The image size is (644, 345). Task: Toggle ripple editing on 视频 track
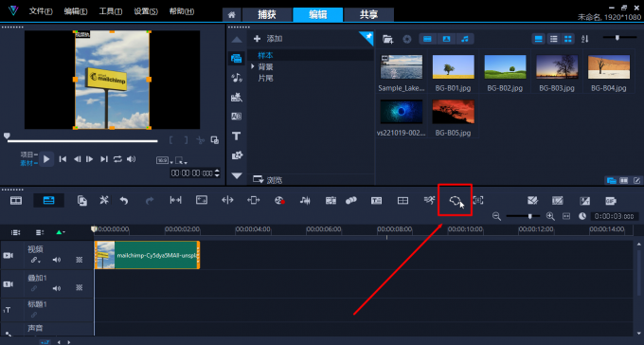[x=35, y=260]
